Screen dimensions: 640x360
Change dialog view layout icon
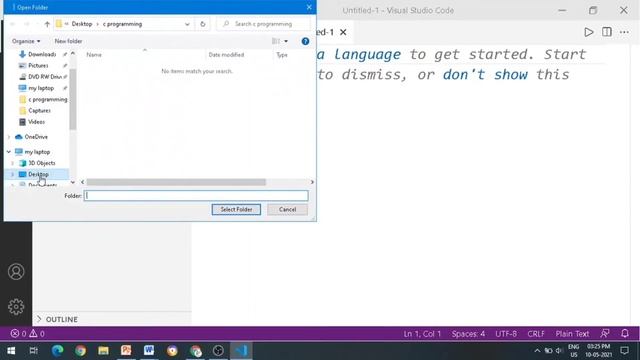[x=276, y=41]
